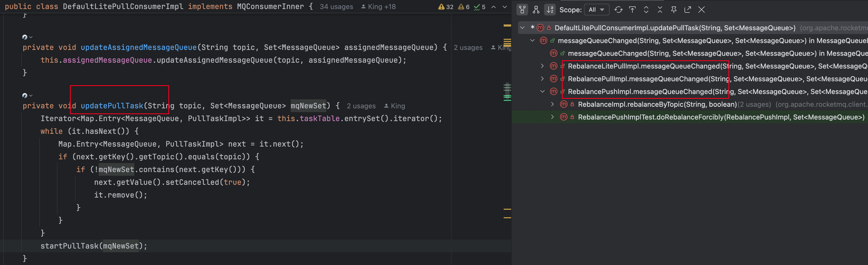Viewport: 868px width, 265px height.
Task: Click the 5 typos checkmark indicator
Action: point(479,7)
